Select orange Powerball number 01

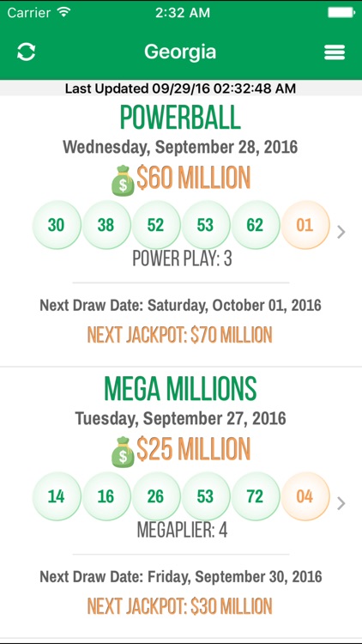click(x=305, y=225)
